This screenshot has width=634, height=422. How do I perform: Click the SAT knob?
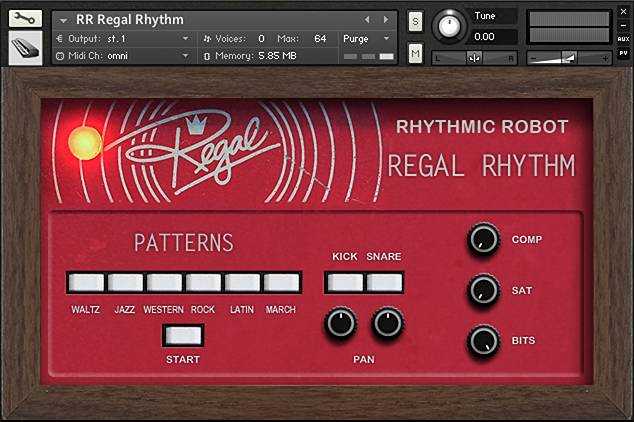(x=483, y=290)
